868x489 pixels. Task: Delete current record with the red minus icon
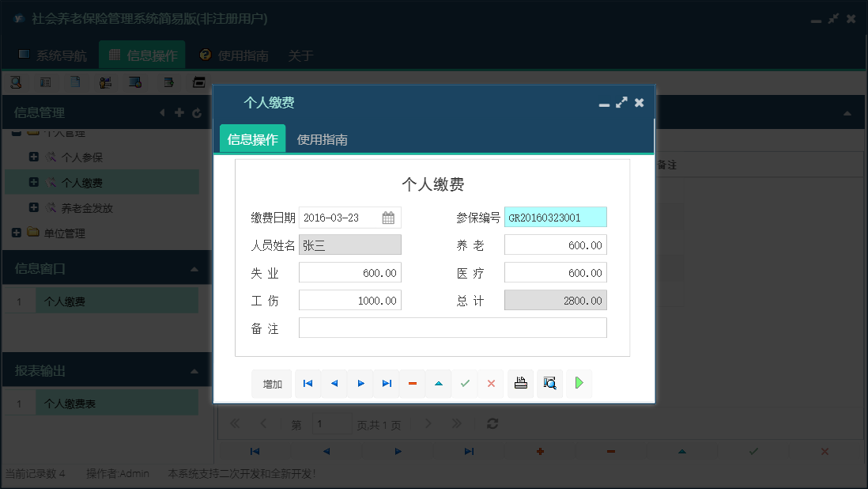(412, 383)
